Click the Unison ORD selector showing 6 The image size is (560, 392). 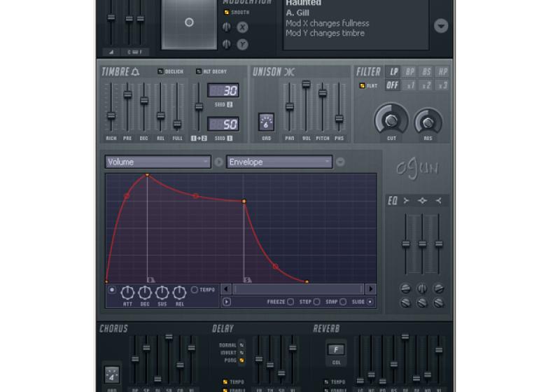pos(266,122)
